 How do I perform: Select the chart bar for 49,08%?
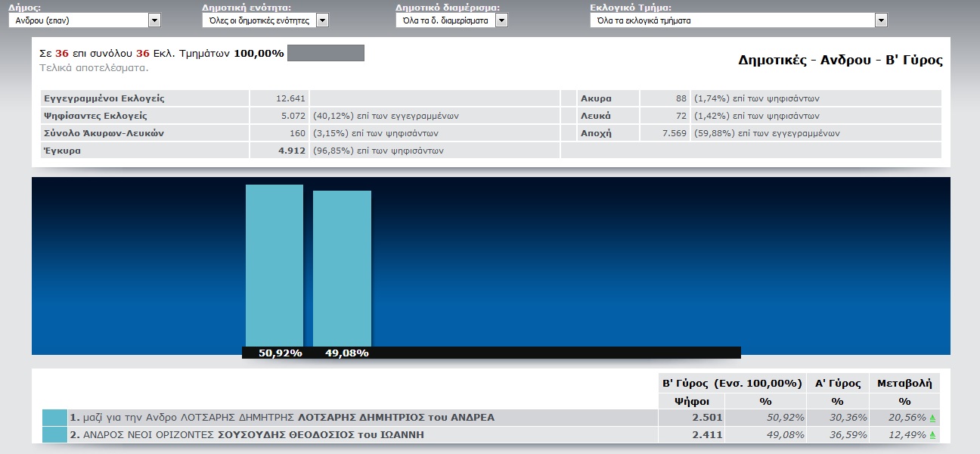342,269
